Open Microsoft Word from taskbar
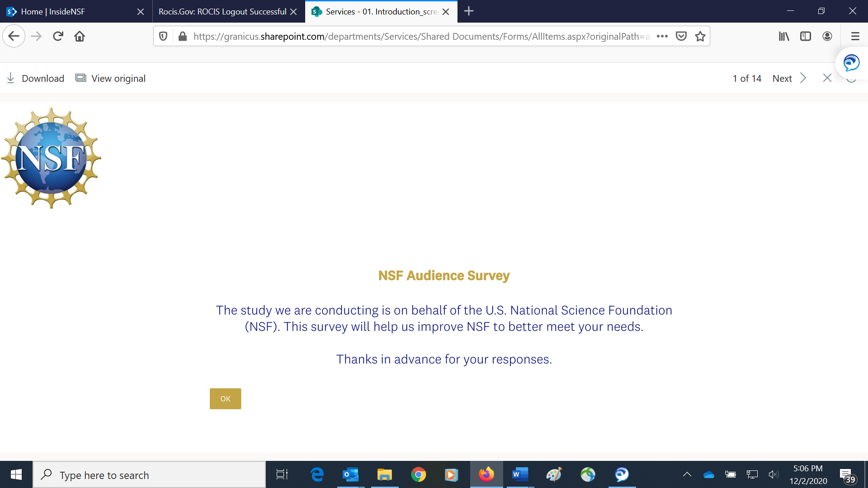 click(x=520, y=474)
